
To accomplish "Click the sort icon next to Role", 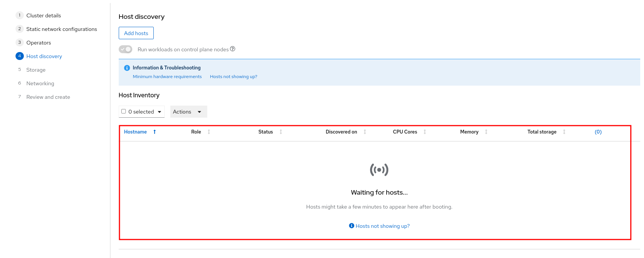I will (209, 132).
